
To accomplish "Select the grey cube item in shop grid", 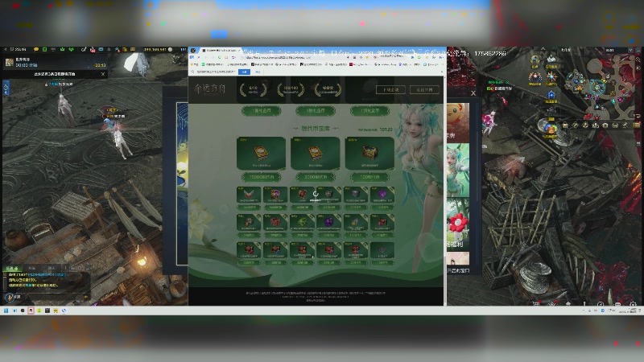I will coord(356,195).
